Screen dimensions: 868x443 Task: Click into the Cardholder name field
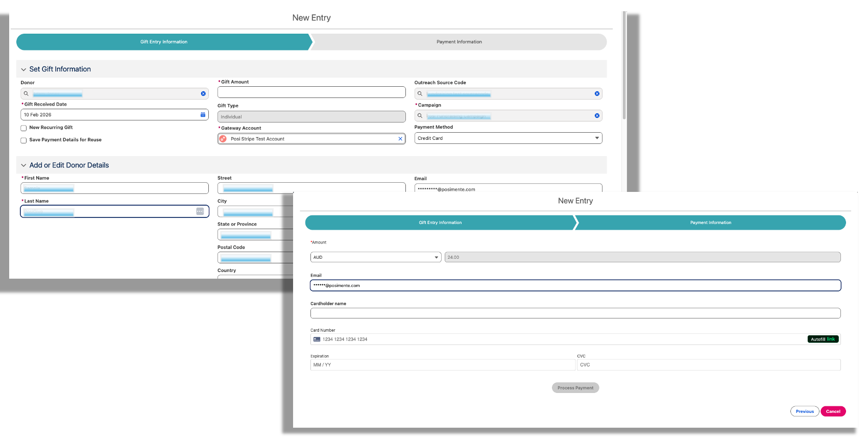click(x=575, y=313)
